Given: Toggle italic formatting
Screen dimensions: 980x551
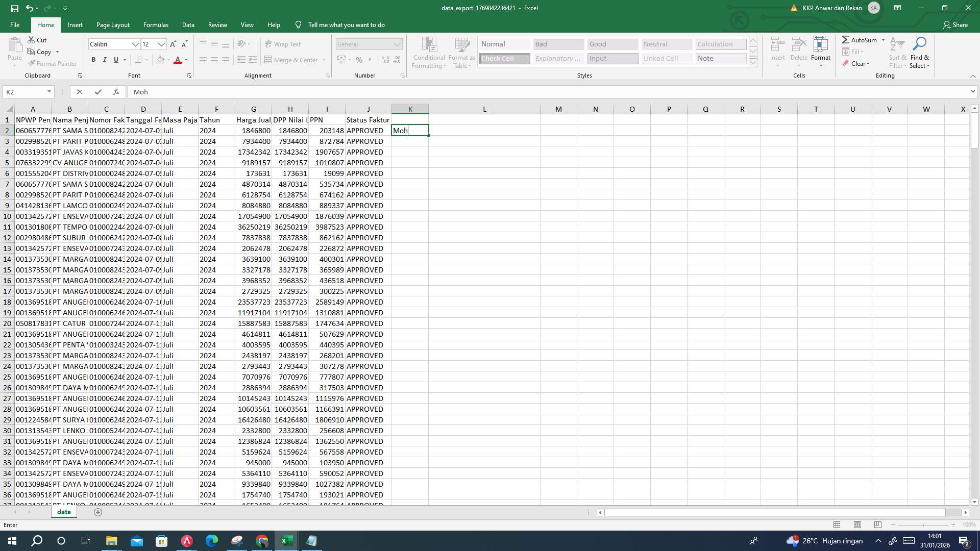Looking at the screenshot, I should [105, 60].
